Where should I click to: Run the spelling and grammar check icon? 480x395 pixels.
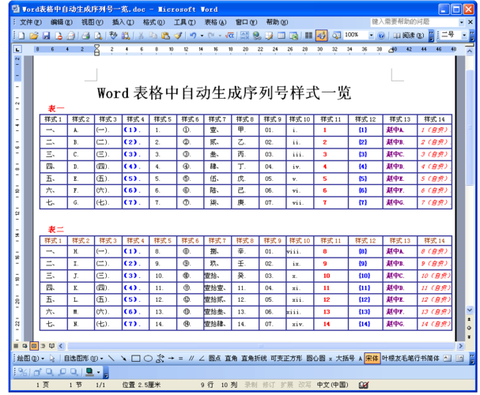113,35
